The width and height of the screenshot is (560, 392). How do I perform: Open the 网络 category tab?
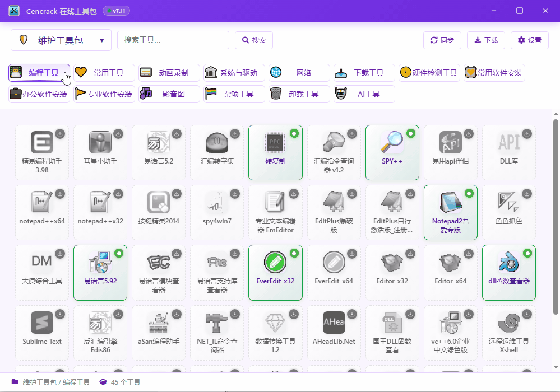(299, 73)
